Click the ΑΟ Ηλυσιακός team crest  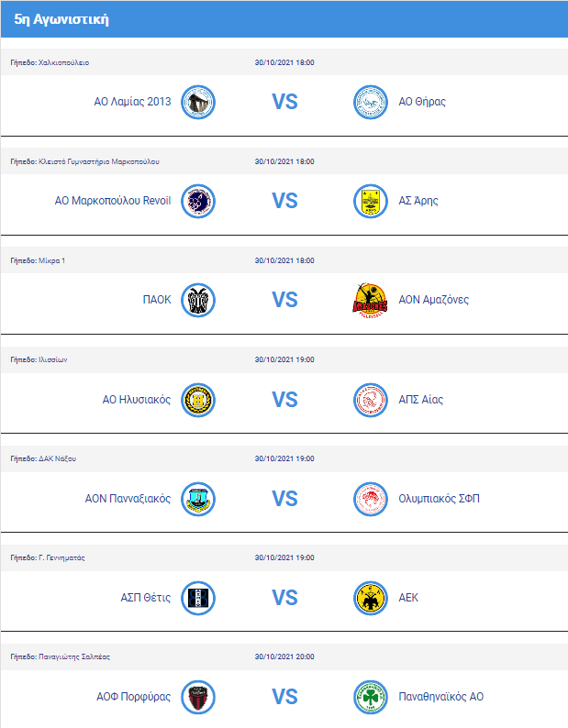coord(198,400)
